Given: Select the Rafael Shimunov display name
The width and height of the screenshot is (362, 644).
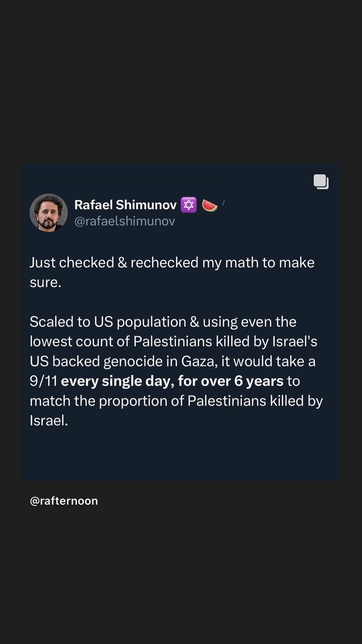Looking at the screenshot, I should pos(125,205).
